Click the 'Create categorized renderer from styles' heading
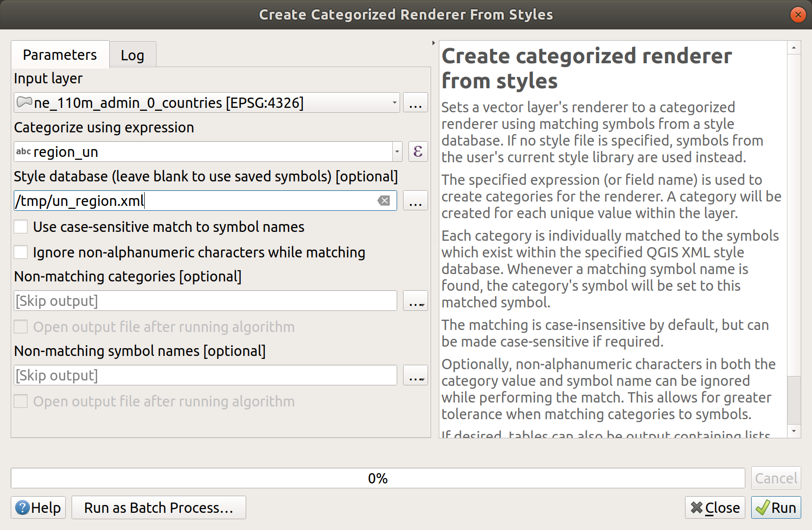The height and width of the screenshot is (530, 812). tap(586, 68)
